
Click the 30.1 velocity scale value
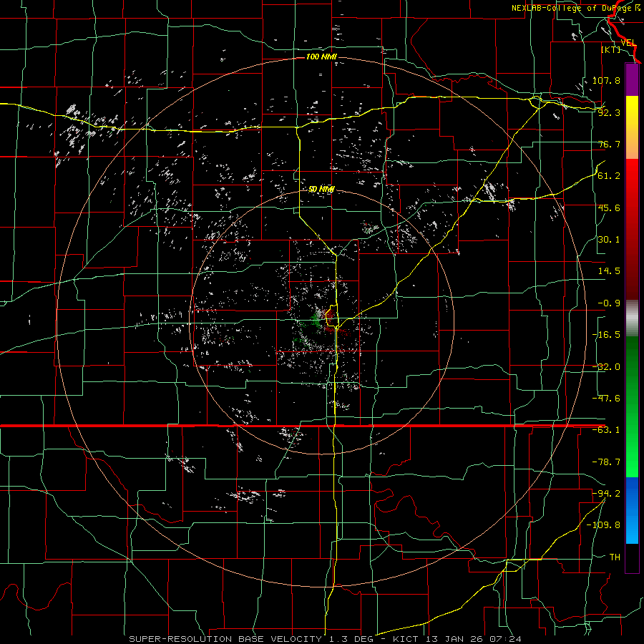(x=609, y=240)
